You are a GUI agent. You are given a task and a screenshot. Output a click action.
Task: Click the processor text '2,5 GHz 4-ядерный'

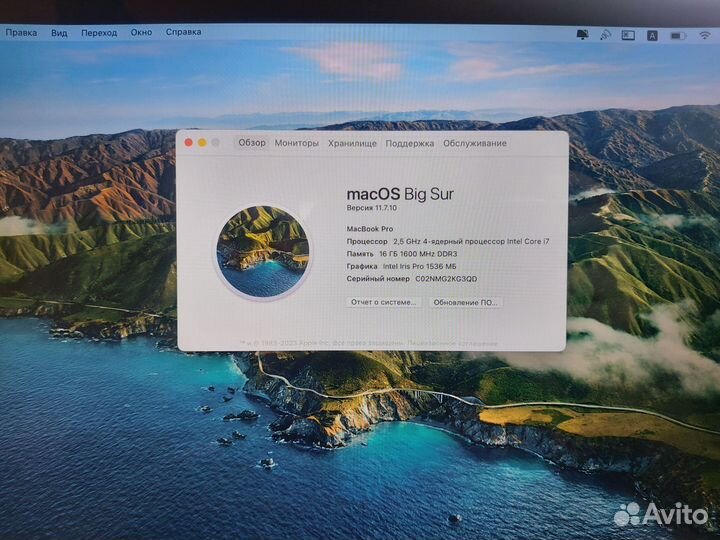[428, 241]
